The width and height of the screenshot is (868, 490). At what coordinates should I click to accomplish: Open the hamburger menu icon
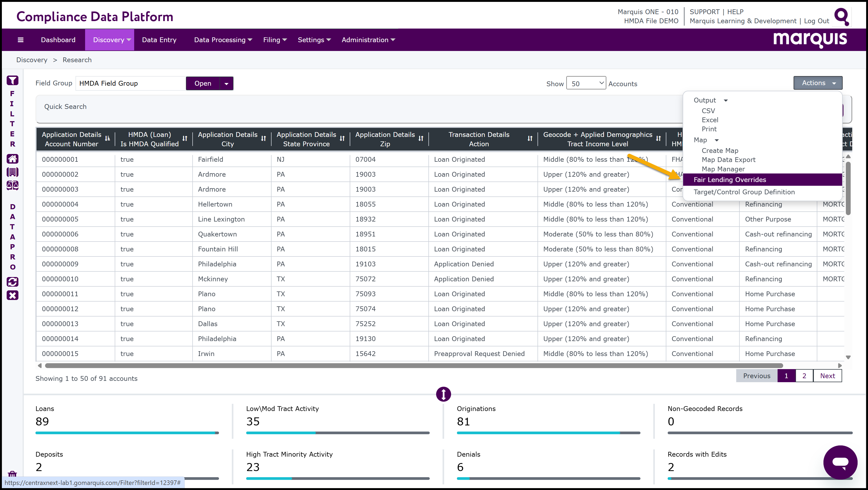[x=21, y=40]
